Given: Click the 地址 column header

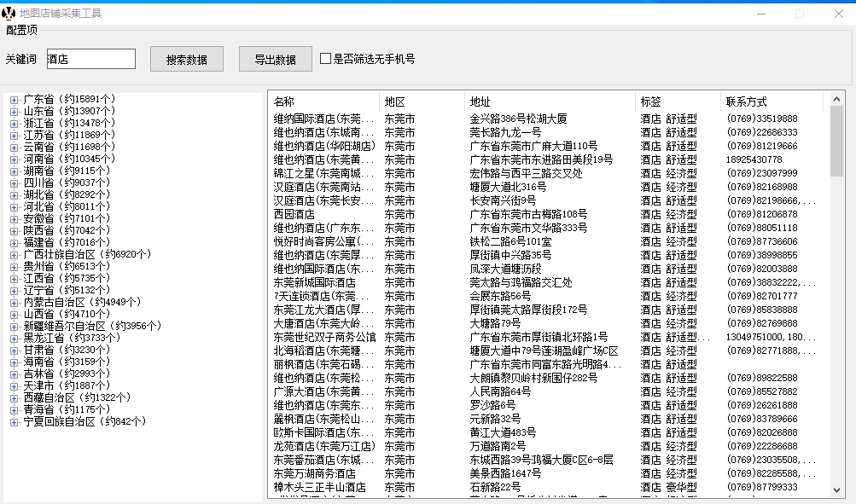Looking at the screenshot, I should [x=550, y=101].
